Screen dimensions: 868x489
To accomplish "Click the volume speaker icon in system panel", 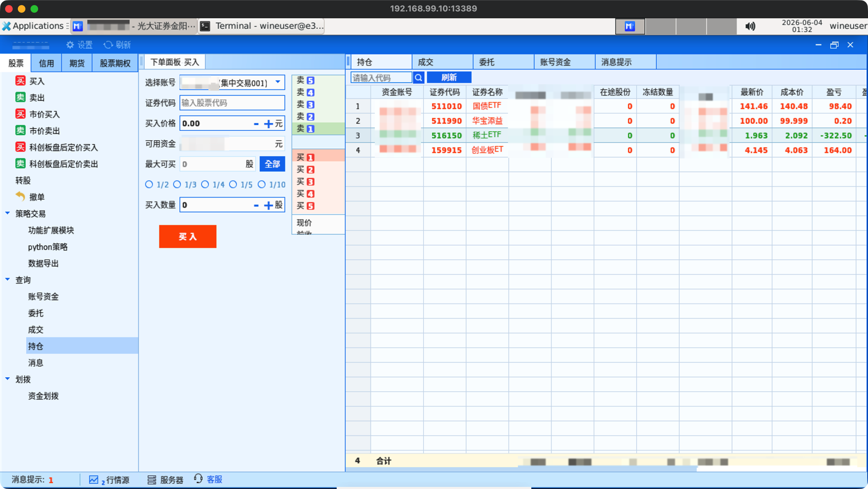I will (x=750, y=26).
